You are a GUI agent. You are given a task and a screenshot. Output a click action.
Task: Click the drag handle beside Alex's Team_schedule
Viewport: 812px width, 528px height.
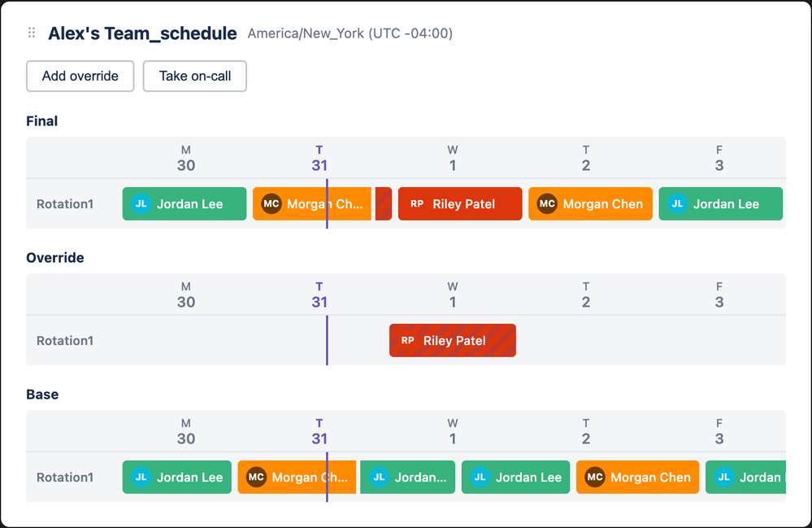point(32,33)
